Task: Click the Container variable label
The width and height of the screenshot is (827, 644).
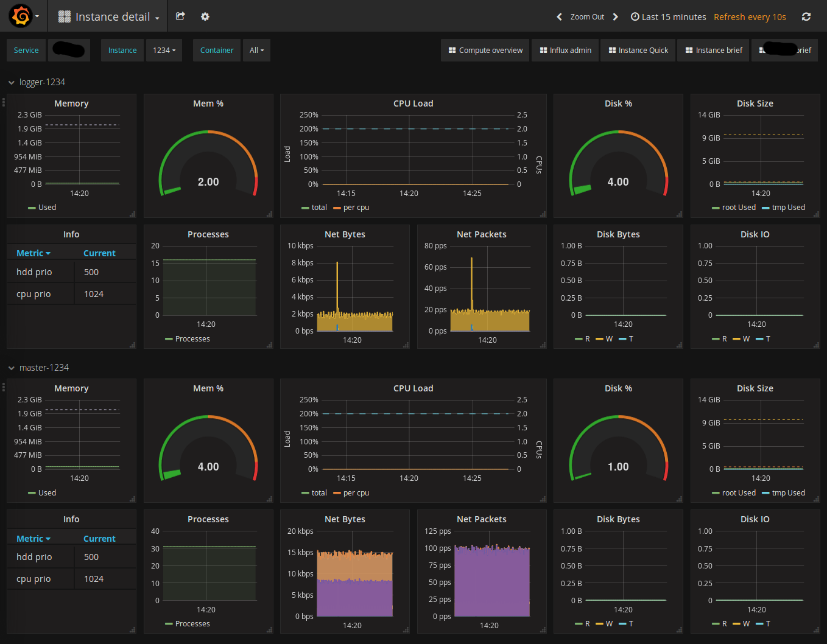Action: pos(217,51)
